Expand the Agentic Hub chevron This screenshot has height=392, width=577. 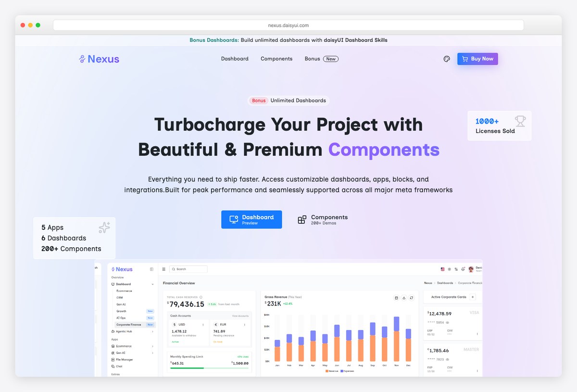[x=153, y=331]
